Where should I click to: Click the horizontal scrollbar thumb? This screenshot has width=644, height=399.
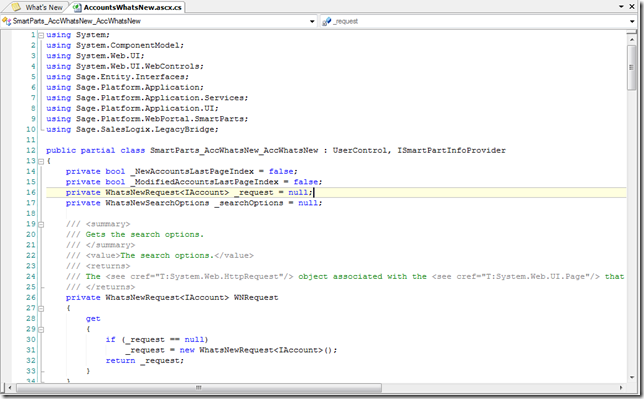click(198, 387)
